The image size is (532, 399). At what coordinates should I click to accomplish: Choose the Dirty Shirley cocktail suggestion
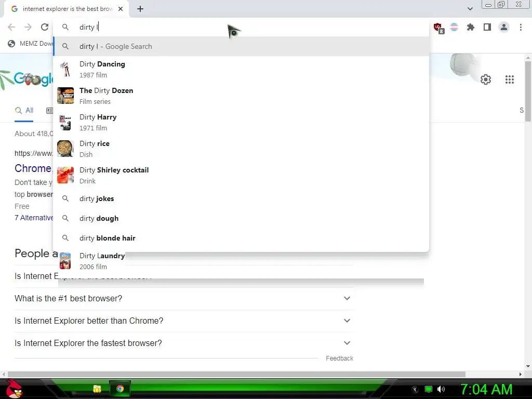[x=241, y=176]
